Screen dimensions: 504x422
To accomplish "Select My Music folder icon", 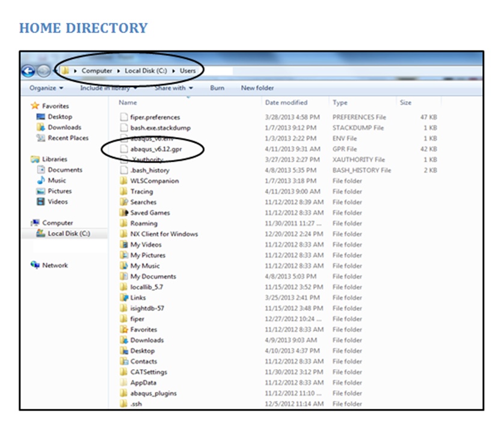I will tap(124, 266).
